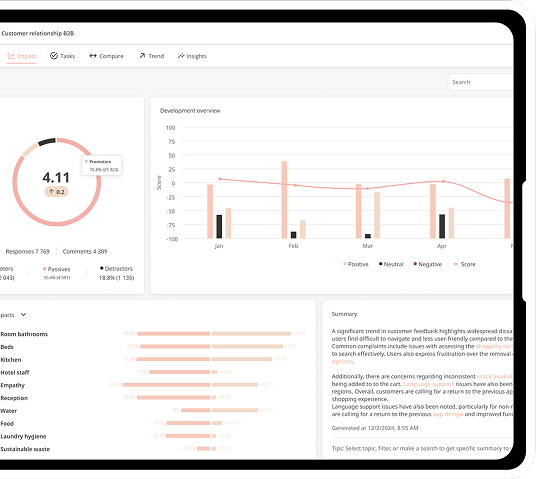Screen dimensions: 536x479
Task: Toggle the Negative legend entry
Action: click(x=428, y=264)
